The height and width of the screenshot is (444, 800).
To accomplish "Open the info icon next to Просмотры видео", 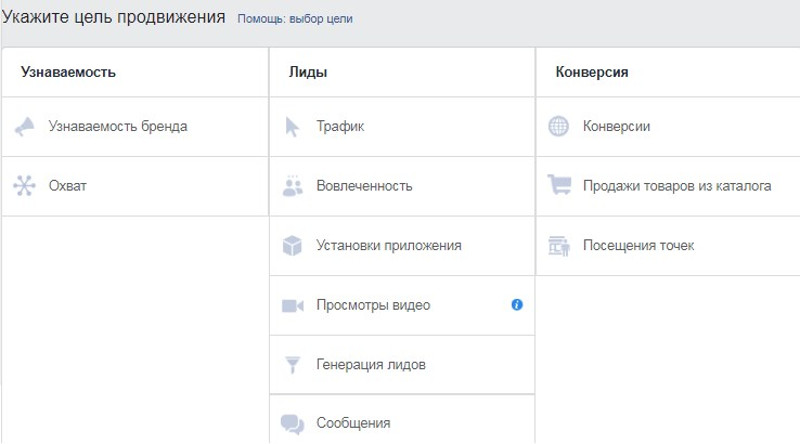I will pyautogui.click(x=517, y=305).
